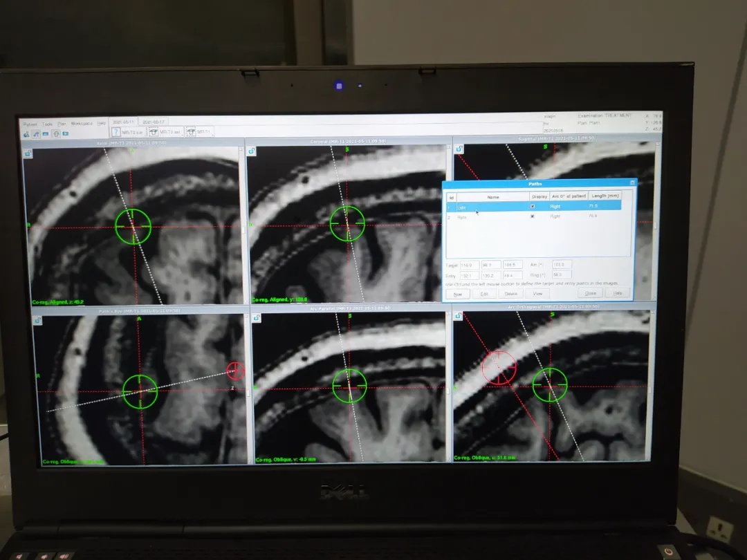
Task: Click the New button in Paths dialog
Action: [x=458, y=294]
